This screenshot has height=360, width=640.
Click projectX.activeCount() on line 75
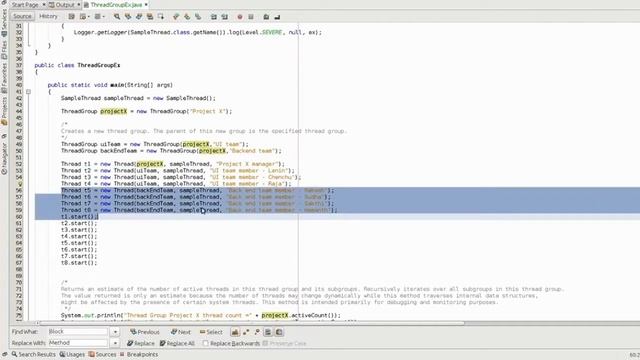tap(300, 316)
